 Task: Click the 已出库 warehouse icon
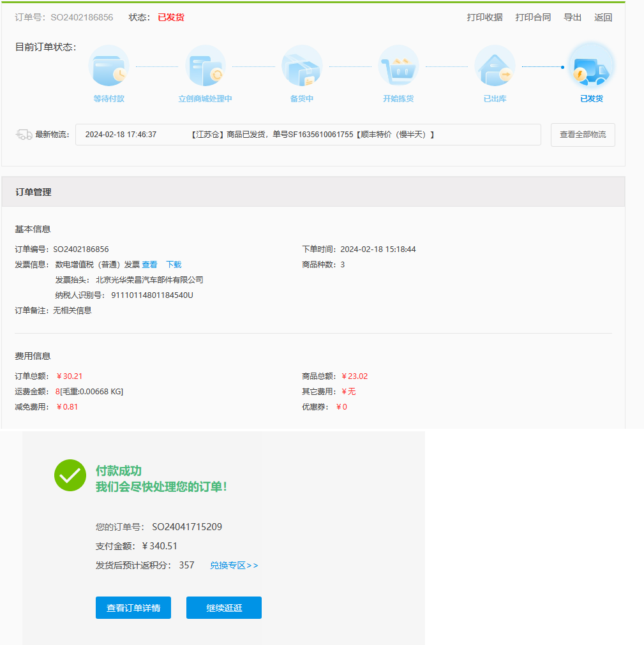tap(495, 66)
